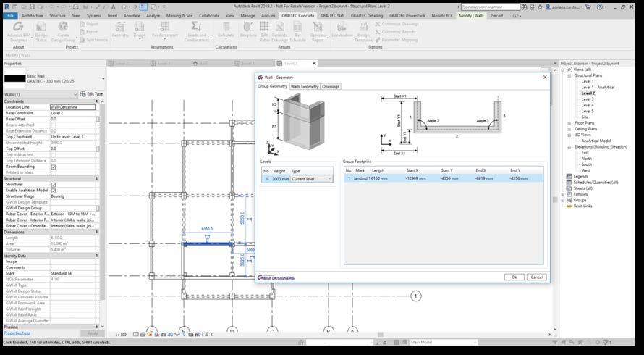Screen dimensions: 644x355
Task: Open the Reinforcement assumptions tool
Action: tap(165, 30)
